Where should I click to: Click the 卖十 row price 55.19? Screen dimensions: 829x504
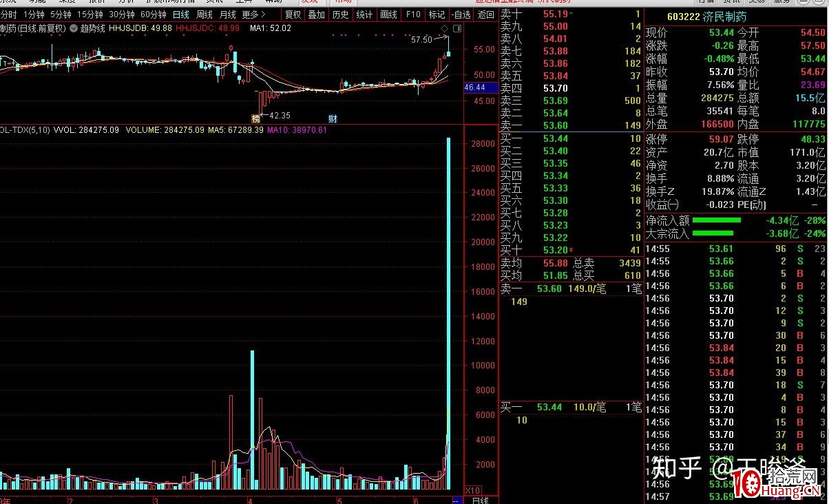(x=555, y=14)
